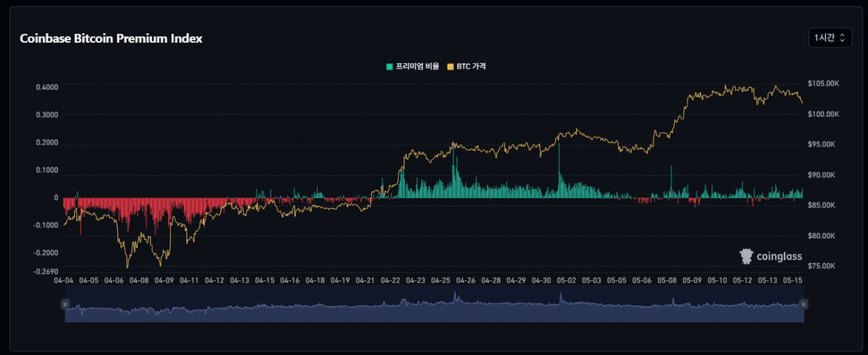Click the tallest green premium spike near 05-02
This screenshot has height=355, width=868.
tap(559, 170)
